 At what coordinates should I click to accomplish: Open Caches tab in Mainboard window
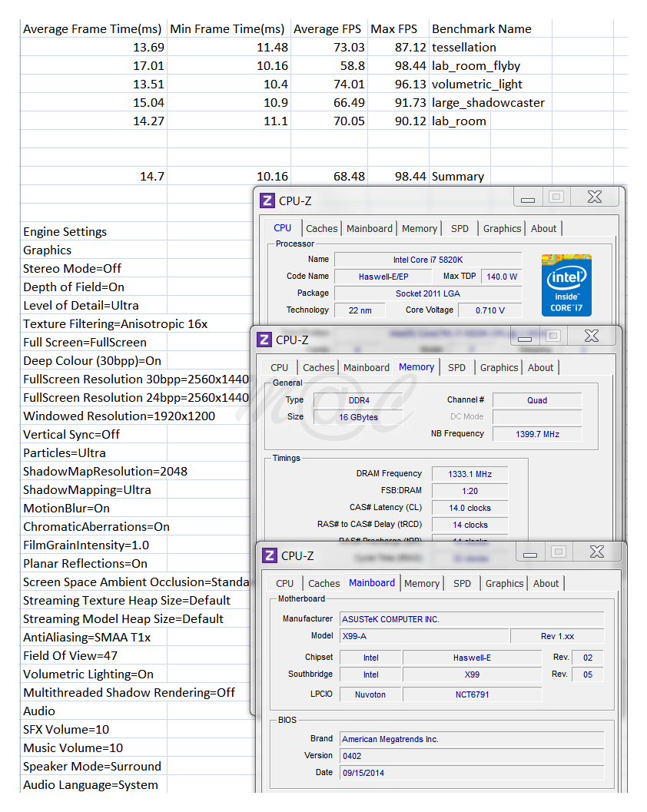pyautogui.click(x=323, y=583)
